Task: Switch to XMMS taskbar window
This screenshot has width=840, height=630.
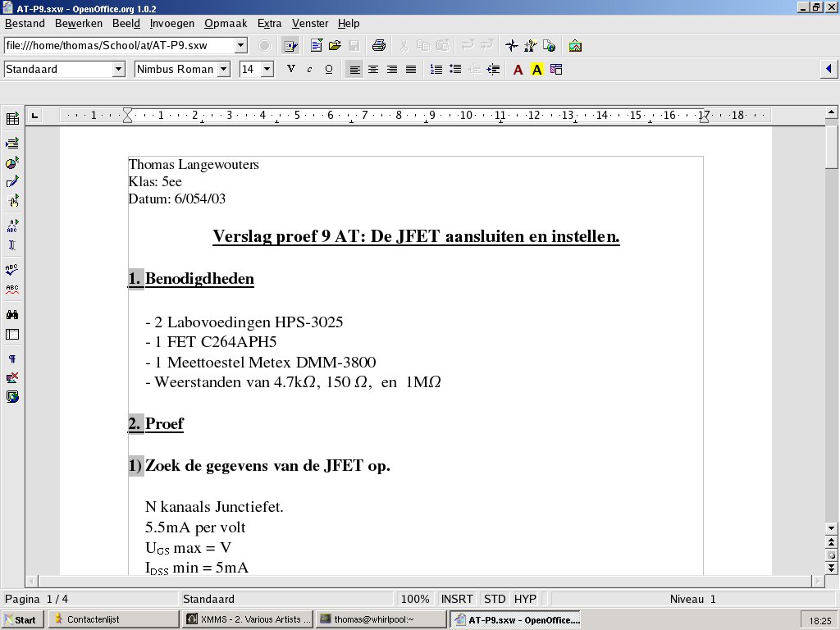Action: click(248, 620)
